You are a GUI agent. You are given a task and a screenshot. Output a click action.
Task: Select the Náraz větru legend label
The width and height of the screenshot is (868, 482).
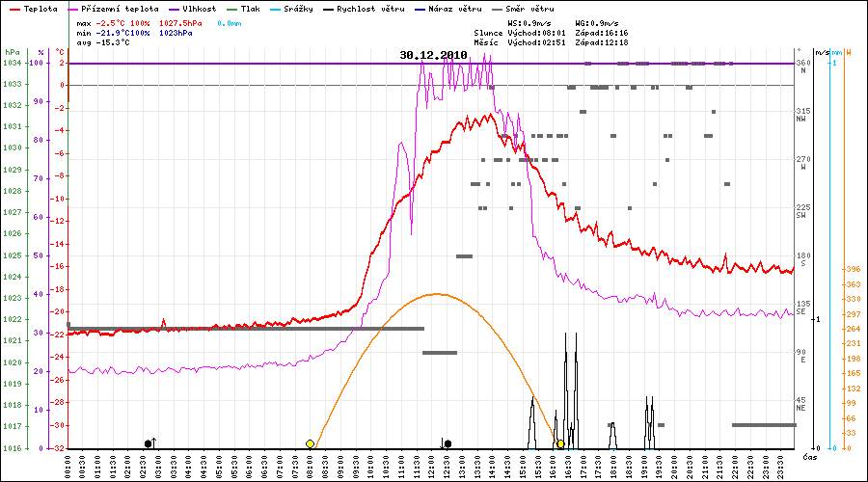pyautogui.click(x=455, y=9)
